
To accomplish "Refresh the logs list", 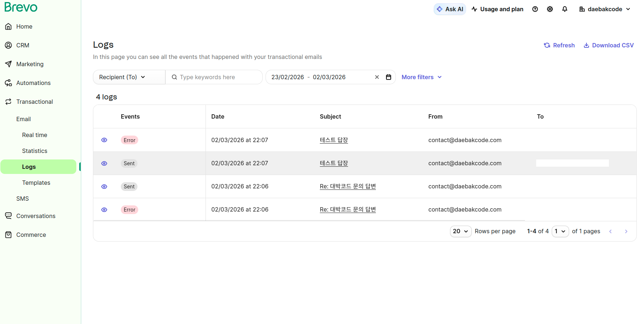I will click(x=559, y=45).
